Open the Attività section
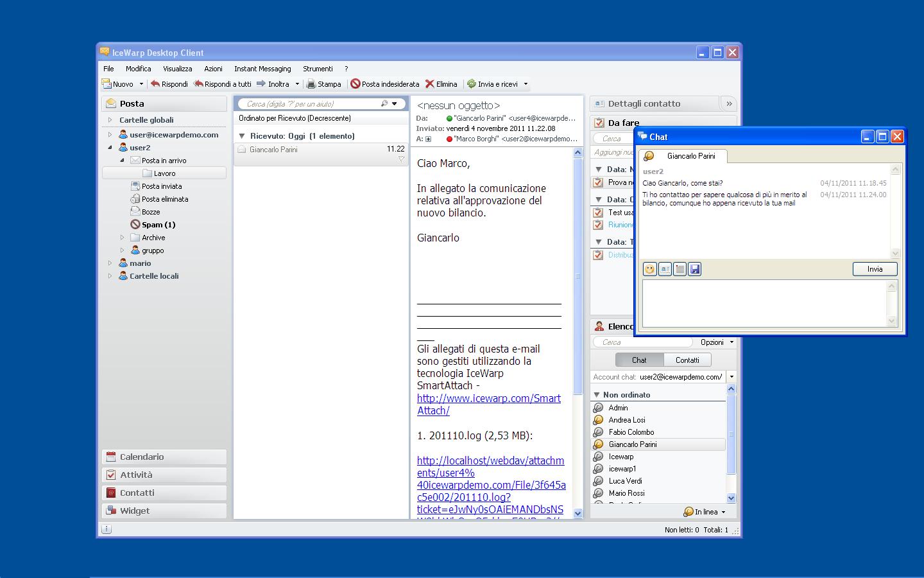Image resolution: width=924 pixels, height=578 pixels. click(164, 475)
